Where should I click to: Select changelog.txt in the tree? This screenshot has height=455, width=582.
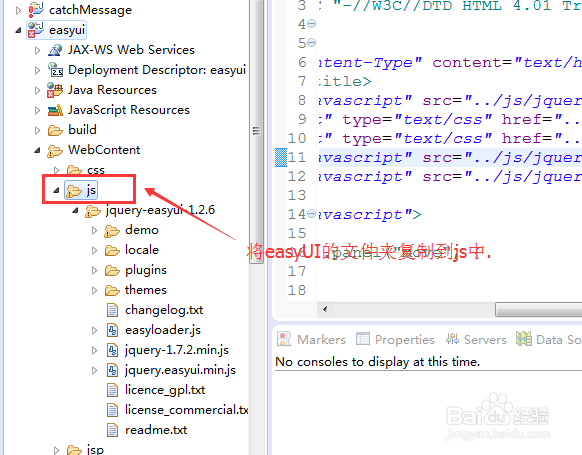pyautogui.click(x=164, y=310)
